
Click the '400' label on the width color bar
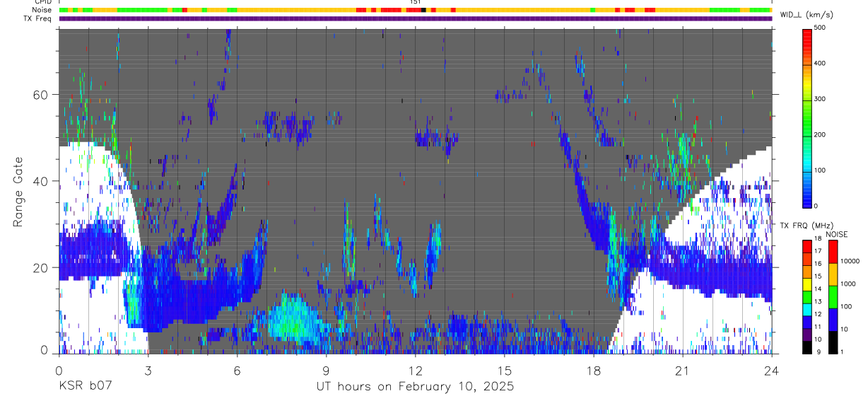click(820, 63)
